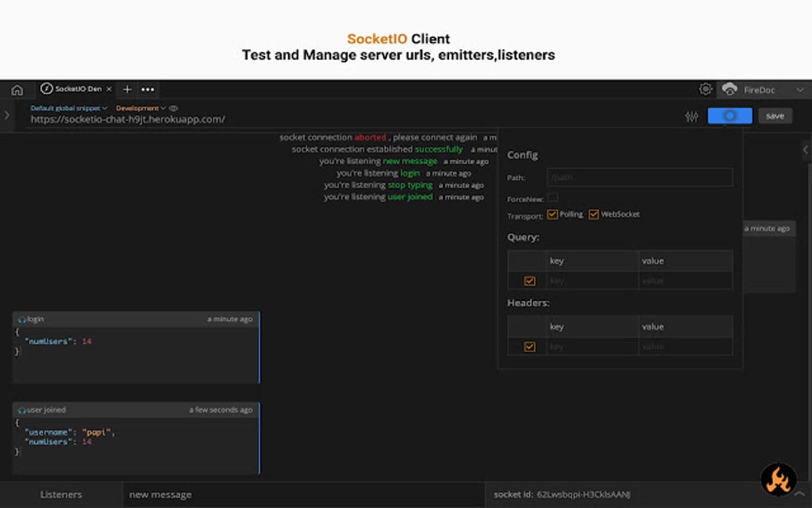Uncheck the WebSocket transport option
The image size is (812, 508).
pyautogui.click(x=593, y=213)
